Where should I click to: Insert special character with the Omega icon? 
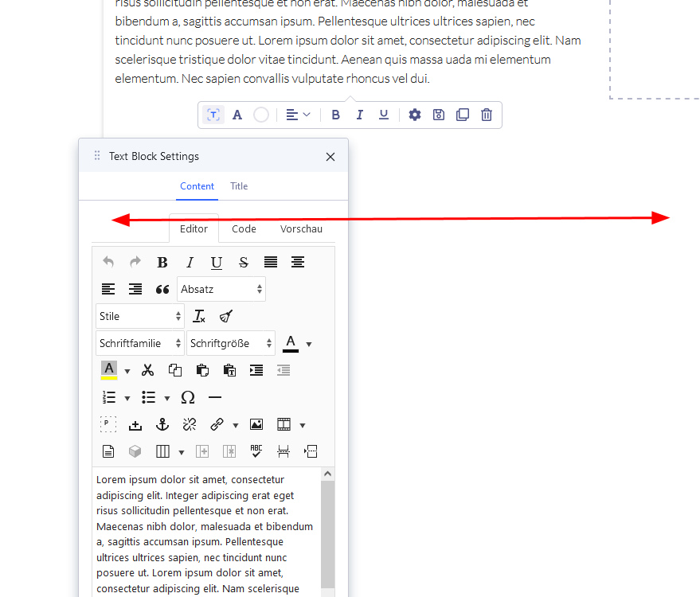pos(188,397)
